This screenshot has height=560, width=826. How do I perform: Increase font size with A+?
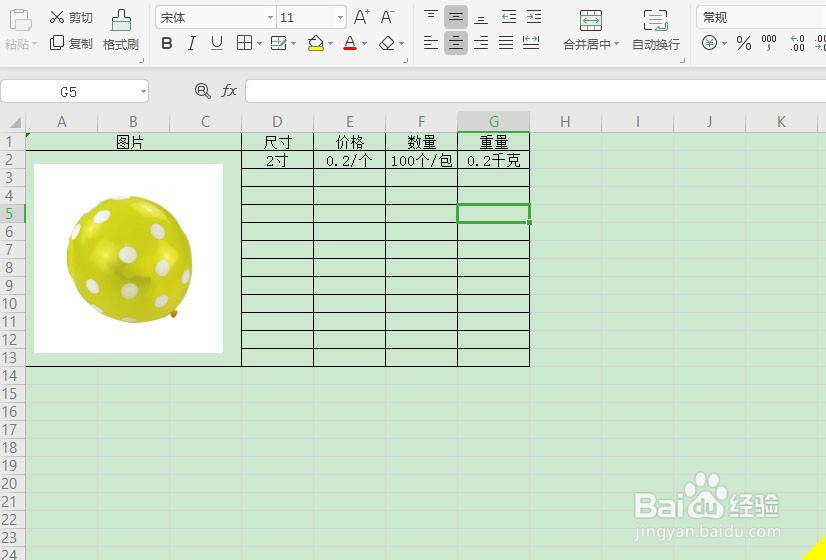[361, 17]
